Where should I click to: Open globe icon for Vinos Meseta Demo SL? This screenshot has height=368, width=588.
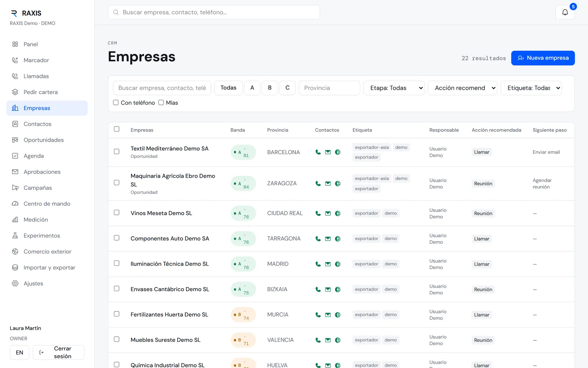pyautogui.click(x=338, y=213)
